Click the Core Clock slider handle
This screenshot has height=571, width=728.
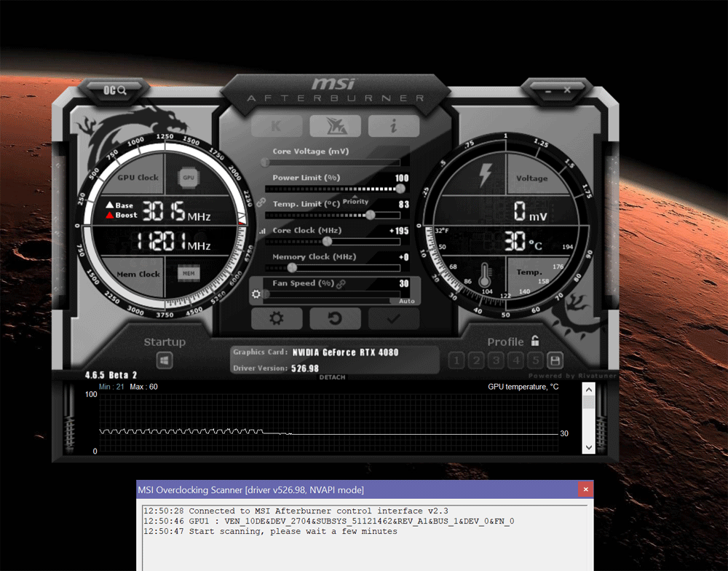[328, 241]
